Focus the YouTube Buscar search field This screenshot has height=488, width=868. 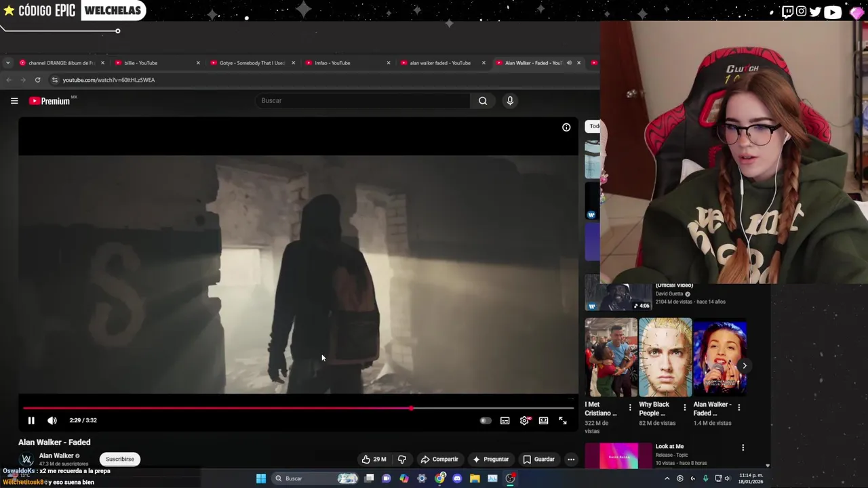pos(363,101)
